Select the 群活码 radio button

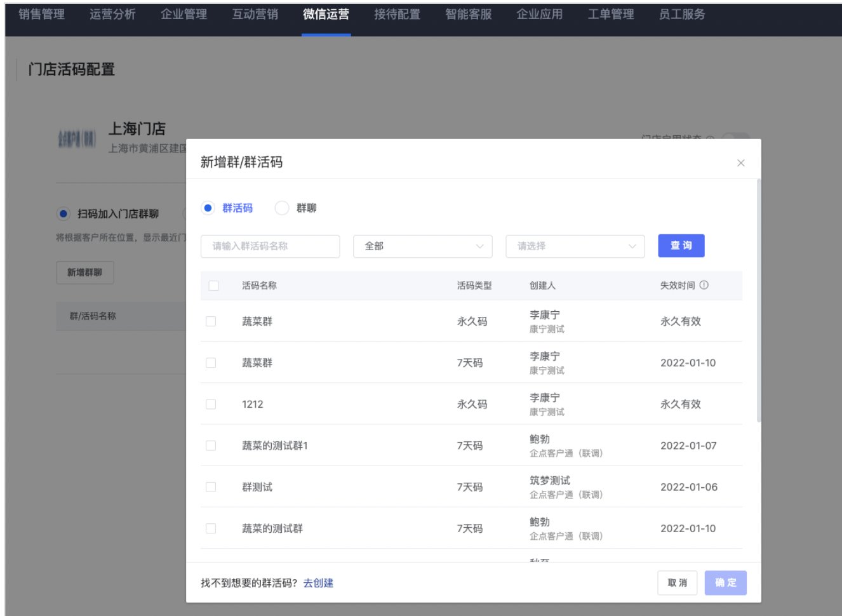click(208, 208)
